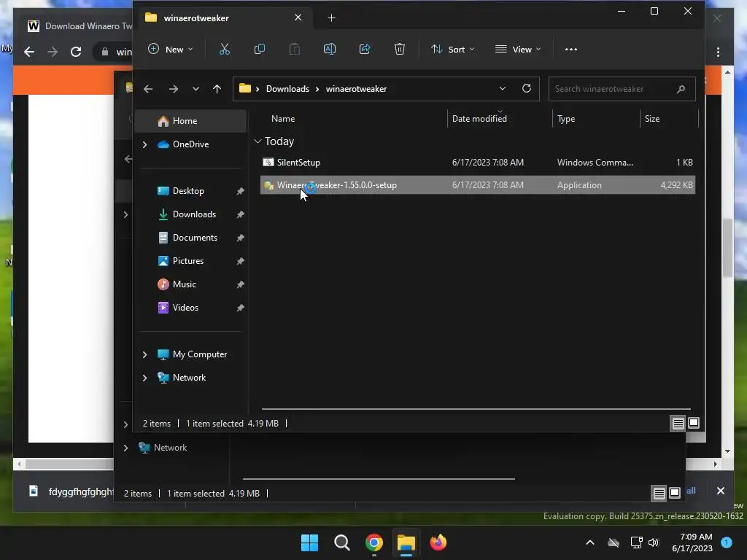Click the file list horizontal scrollbar
747x560 pixels.
(x=476, y=408)
